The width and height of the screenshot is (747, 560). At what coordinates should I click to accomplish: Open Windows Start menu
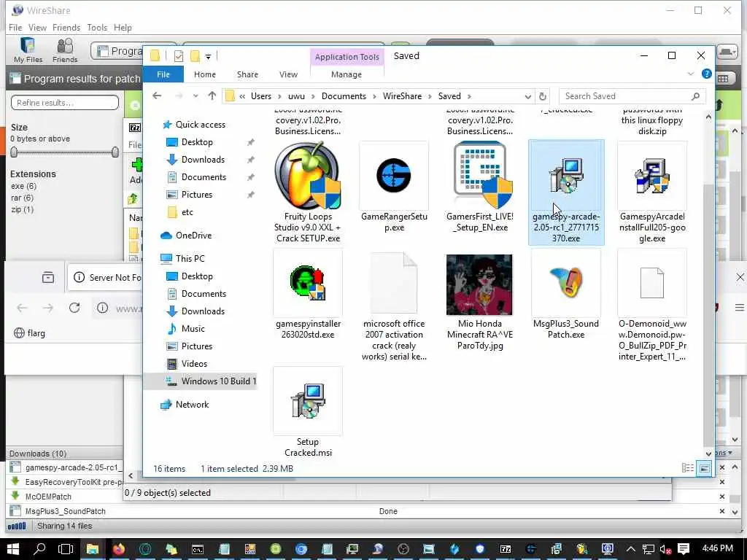coord(13,549)
